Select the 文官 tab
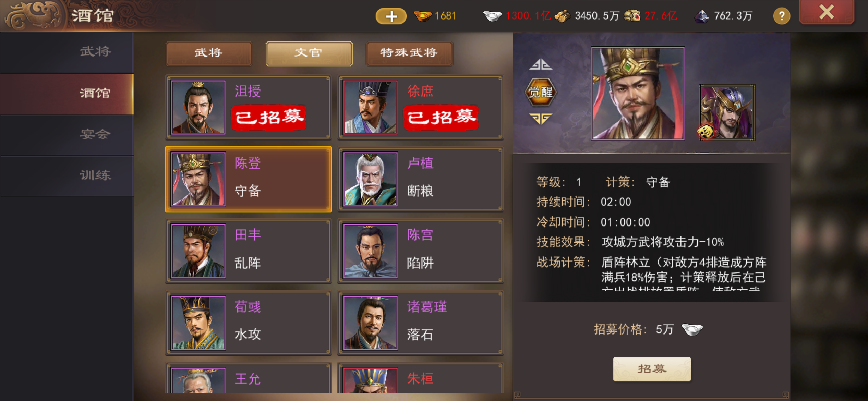 [309, 53]
